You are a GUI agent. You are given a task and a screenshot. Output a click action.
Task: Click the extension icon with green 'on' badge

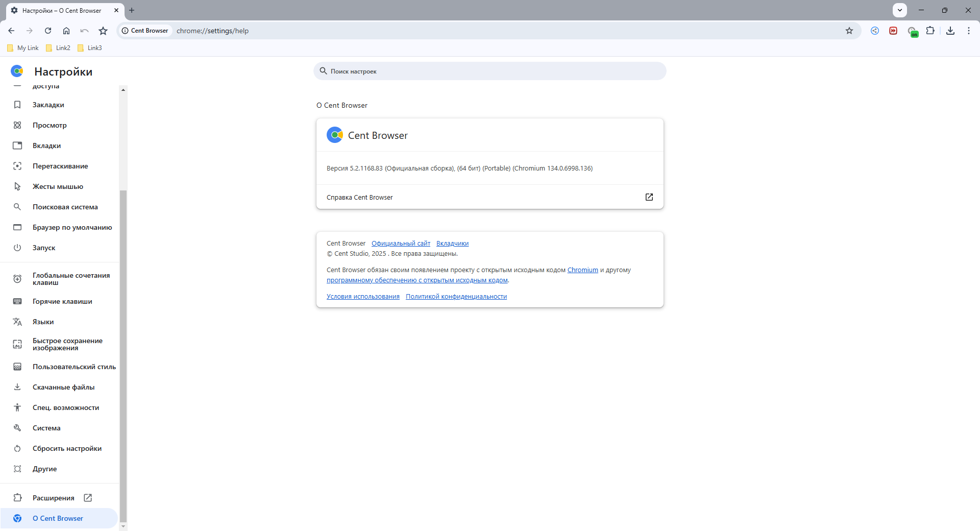tap(912, 32)
